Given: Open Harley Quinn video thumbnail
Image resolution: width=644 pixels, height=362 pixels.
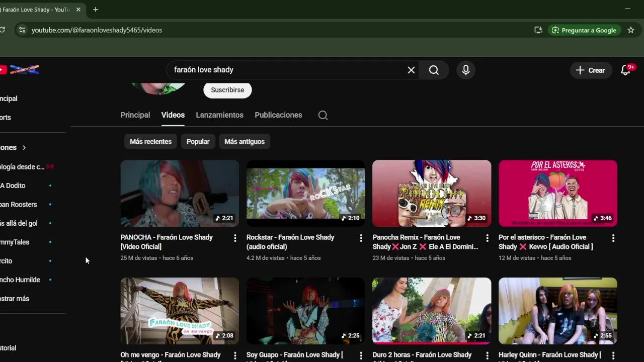Looking at the screenshot, I should click(557, 311).
